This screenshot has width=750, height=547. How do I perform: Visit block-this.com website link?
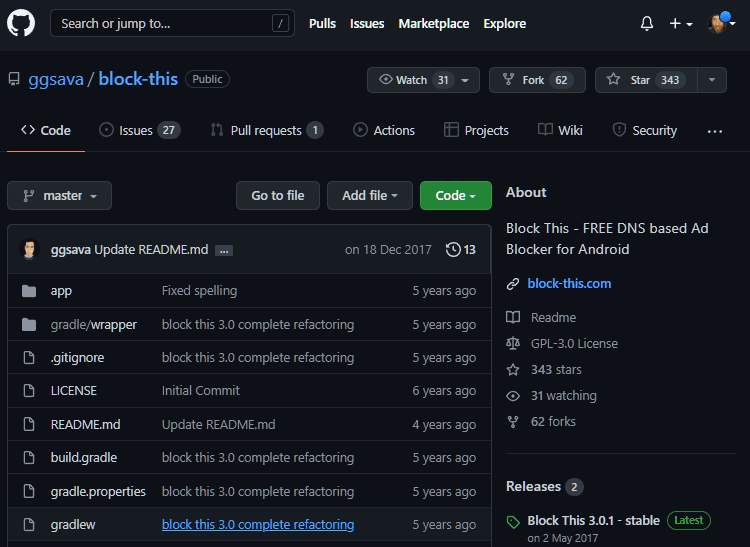tap(569, 284)
